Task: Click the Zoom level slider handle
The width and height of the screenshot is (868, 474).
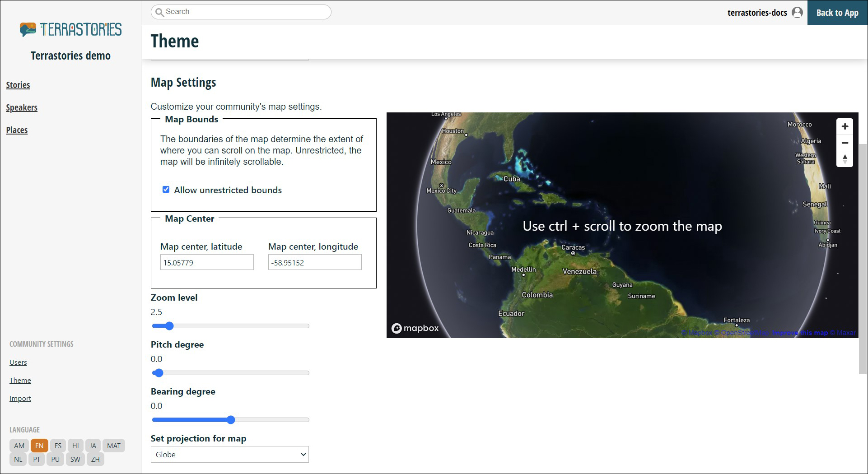Action: pyautogui.click(x=169, y=326)
